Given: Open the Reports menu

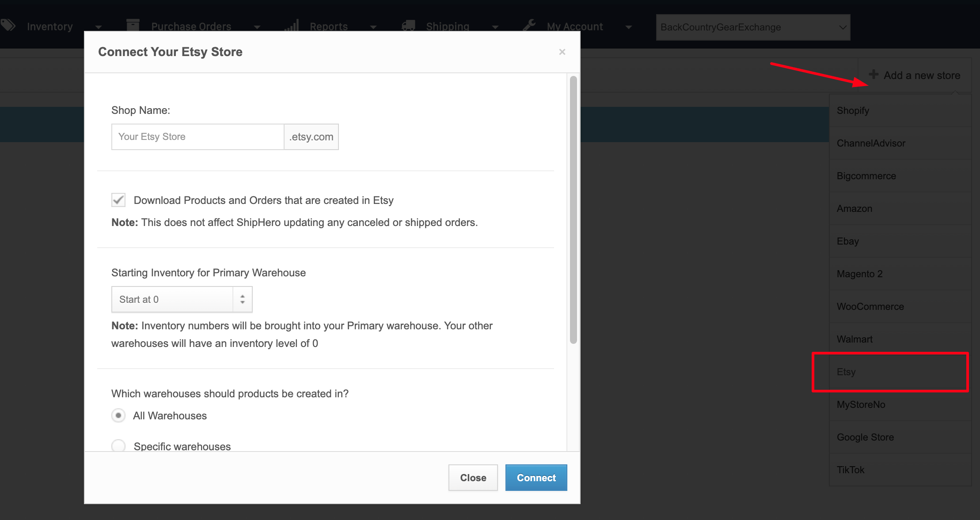Looking at the screenshot, I should (x=329, y=26).
